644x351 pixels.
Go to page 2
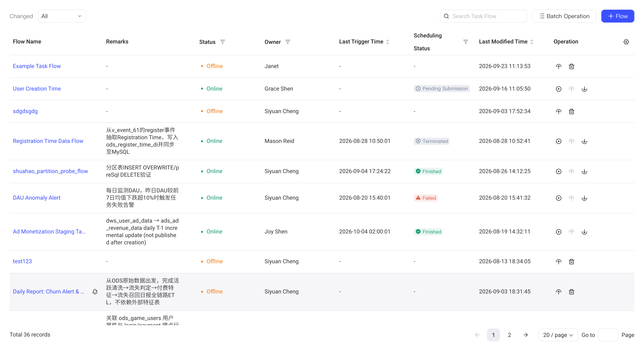509,335
